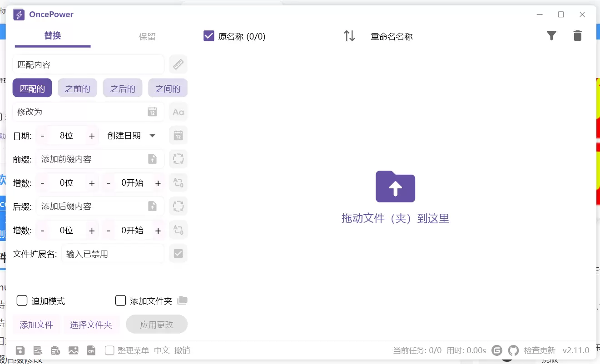Click 撤销 in the status bar
The height and width of the screenshot is (364, 600).
pos(182,350)
